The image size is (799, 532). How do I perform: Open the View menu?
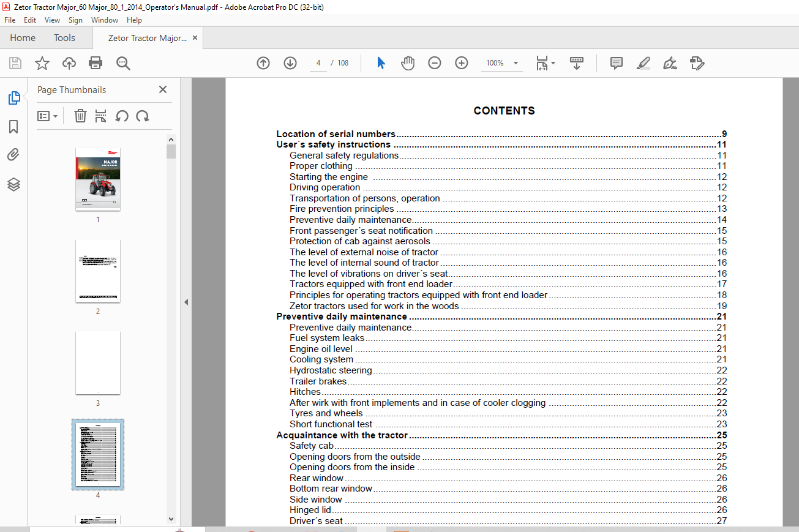52,20
